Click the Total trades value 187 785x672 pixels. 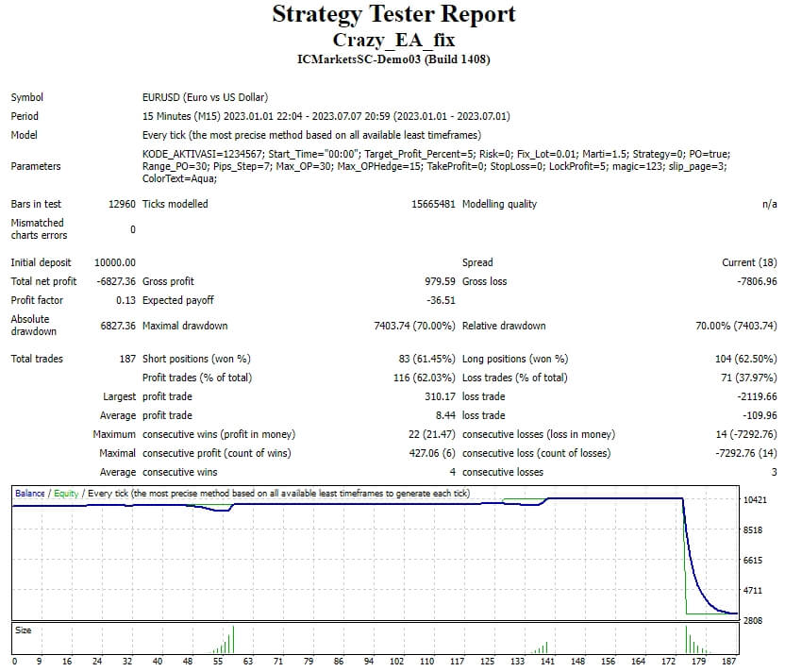coord(126,359)
